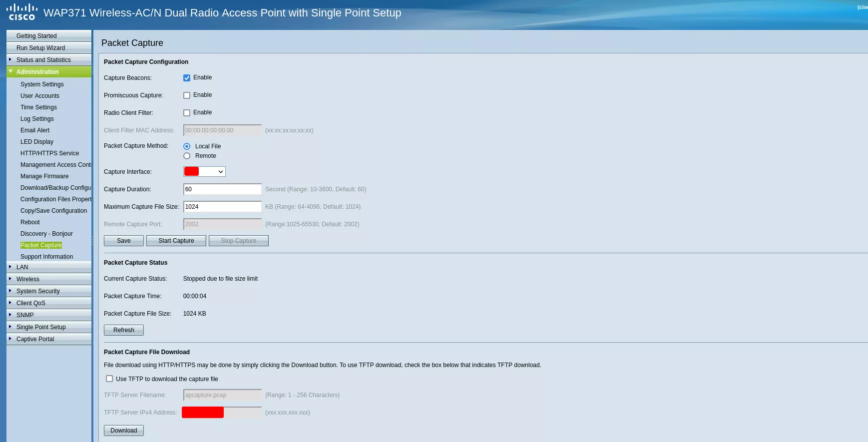Open the Capture Interface dropdown
The width and height of the screenshot is (868, 442).
204,172
